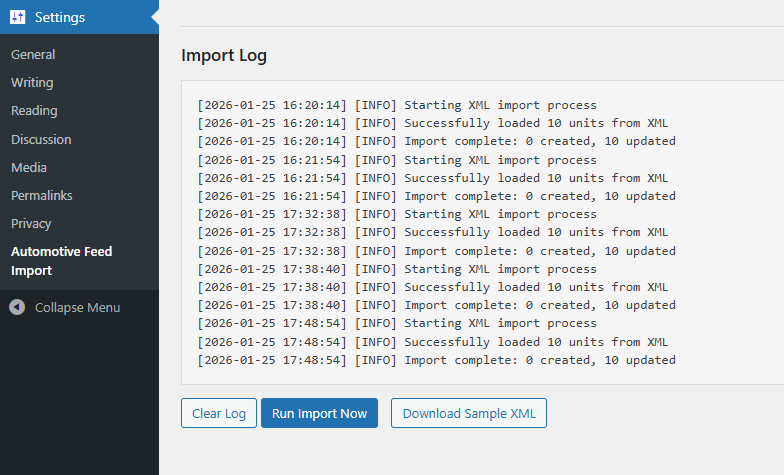
Task: Download the Sample XML file
Action: point(468,413)
